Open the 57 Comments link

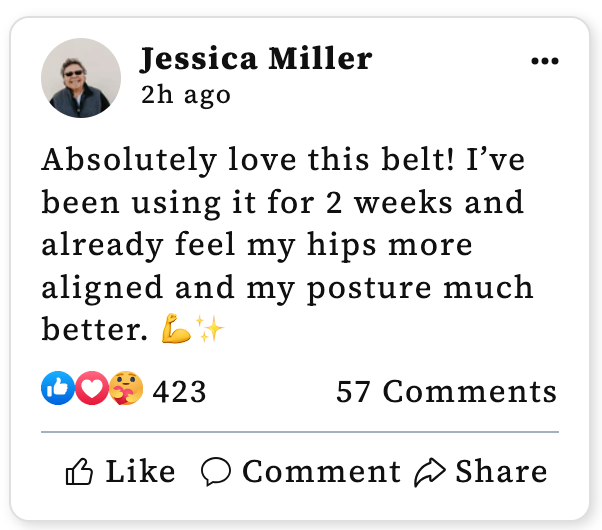pos(446,391)
